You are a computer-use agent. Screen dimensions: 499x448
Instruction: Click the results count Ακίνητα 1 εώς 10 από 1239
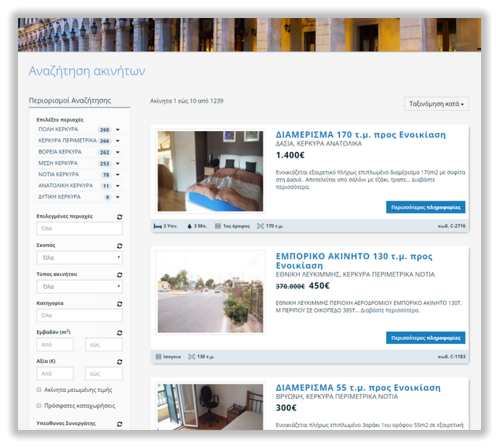(187, 101)
